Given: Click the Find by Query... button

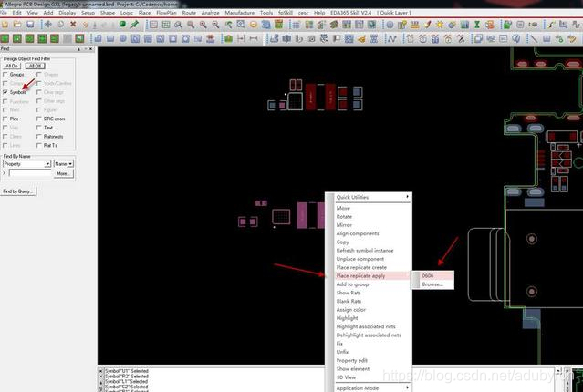Looking at the screenshot, I should 17,191.
